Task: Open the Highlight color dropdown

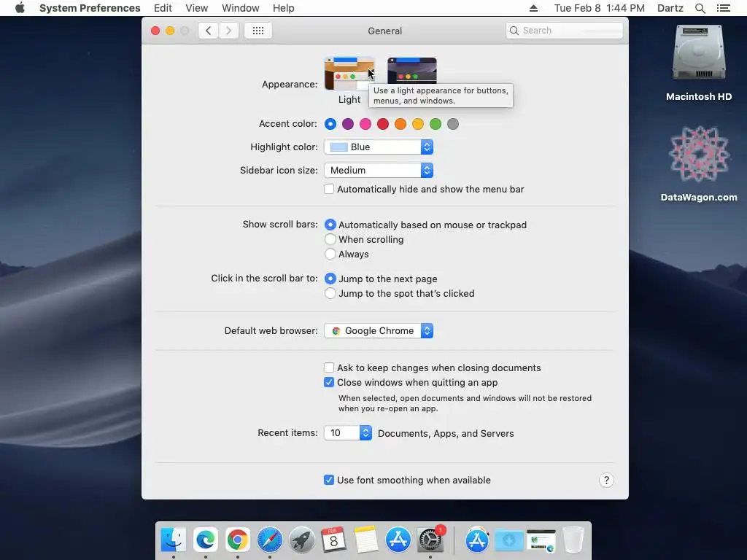Action: pos(379,147)
